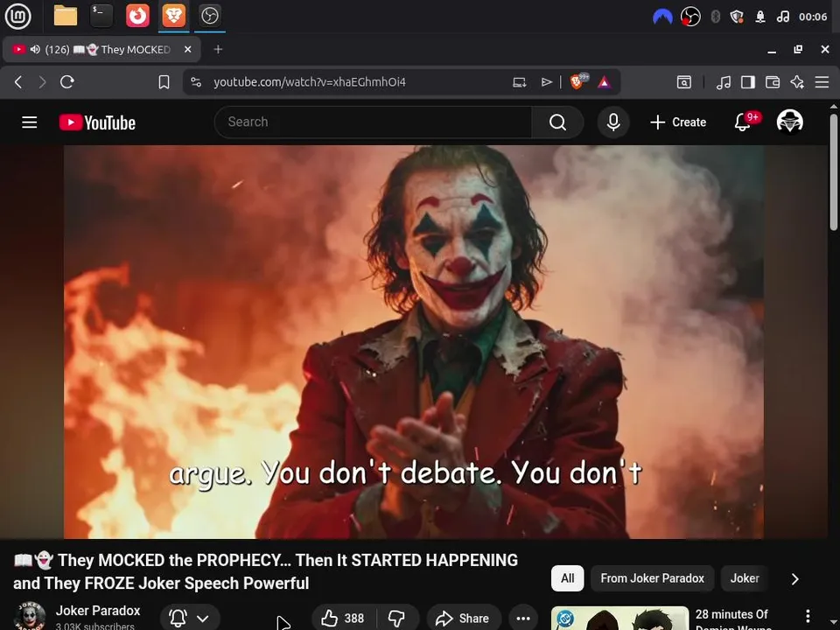Open the clock showing 00:06
The height and width of the screenshot is (630, 840).
tap(813, 17)
